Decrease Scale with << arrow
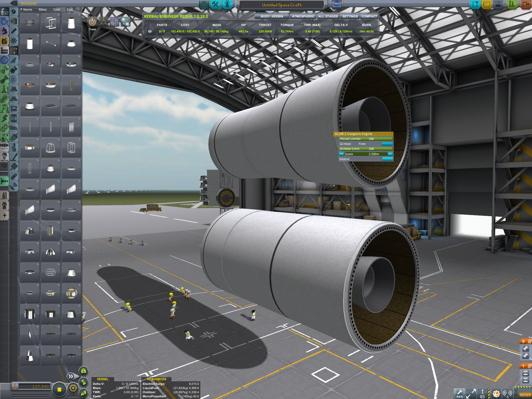This screenshot has width=532, height=399. 341,154
